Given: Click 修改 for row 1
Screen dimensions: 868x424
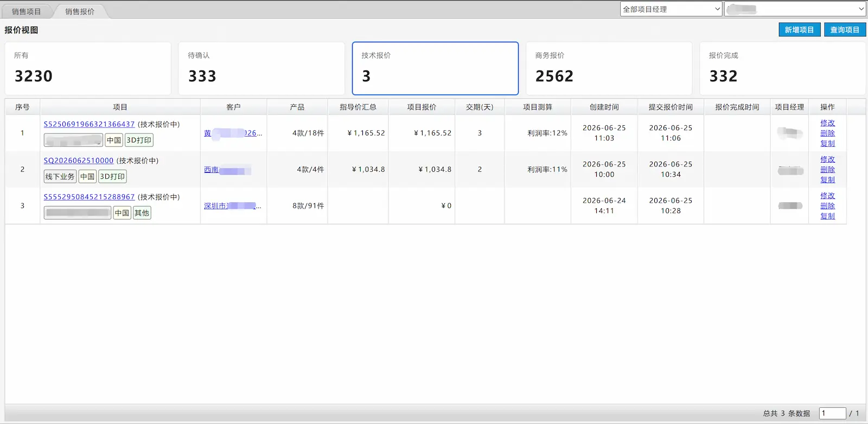Looking at the screenshot, I should (x=827, y=123).
